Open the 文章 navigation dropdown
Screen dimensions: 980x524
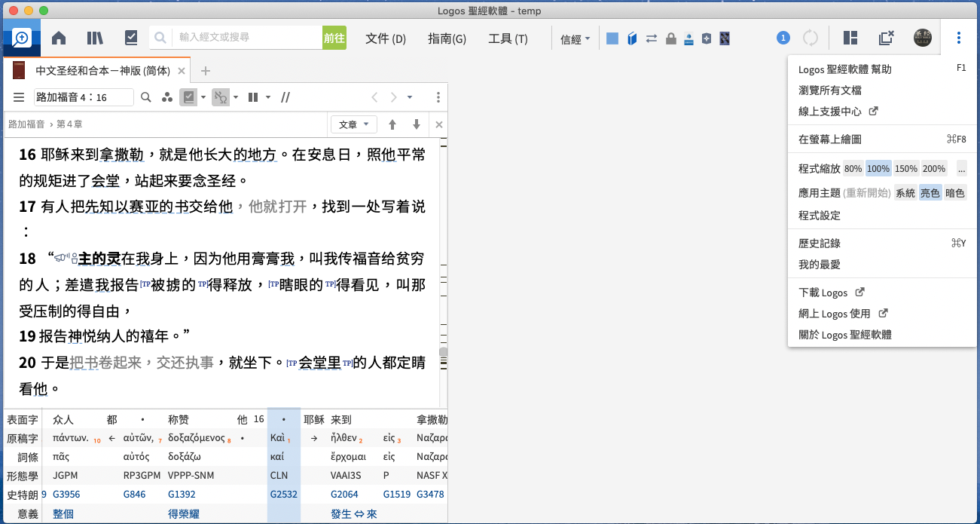(x=353, y=124)
